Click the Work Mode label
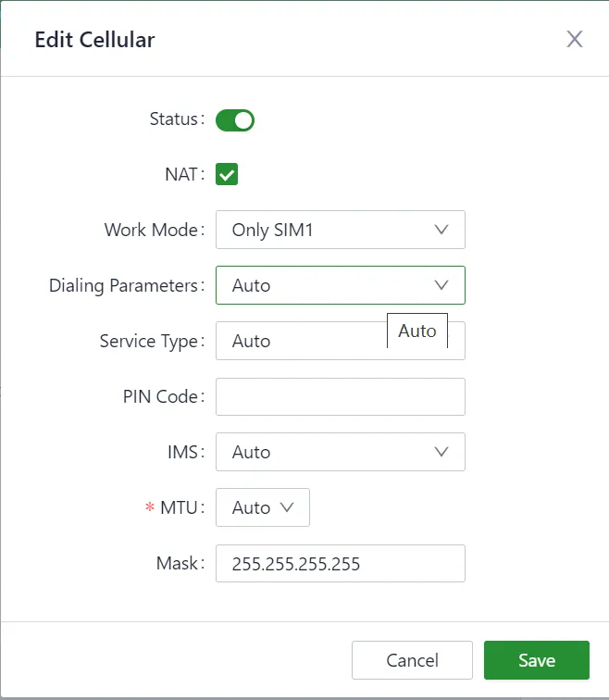Image resolution: width=609 pixels, height=700 pixels. point(155,230)
